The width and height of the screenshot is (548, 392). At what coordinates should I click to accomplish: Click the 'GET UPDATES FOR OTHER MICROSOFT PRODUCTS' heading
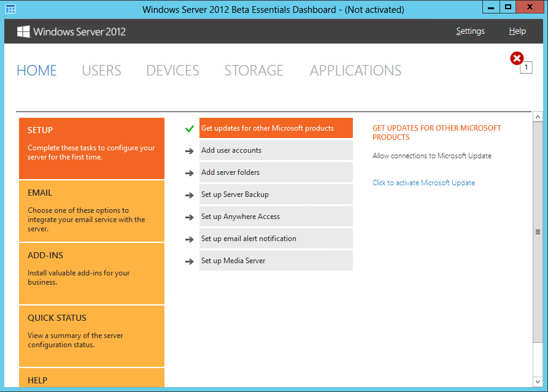pos(436,133)
